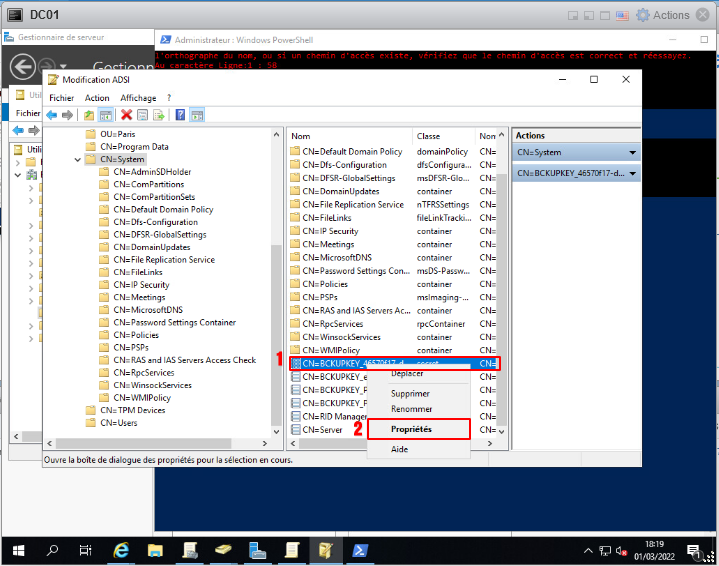
Task: Open the Affichage menu
Action: click(138, 98)
